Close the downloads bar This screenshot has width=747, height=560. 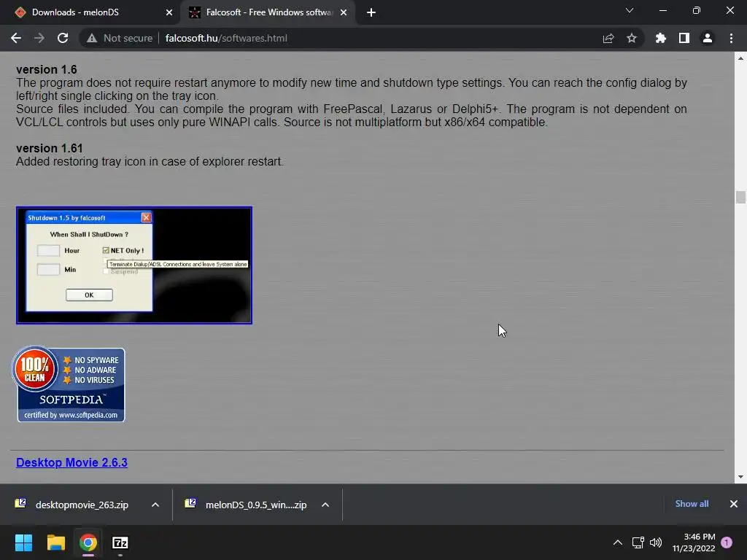click(x=734, y=504)
